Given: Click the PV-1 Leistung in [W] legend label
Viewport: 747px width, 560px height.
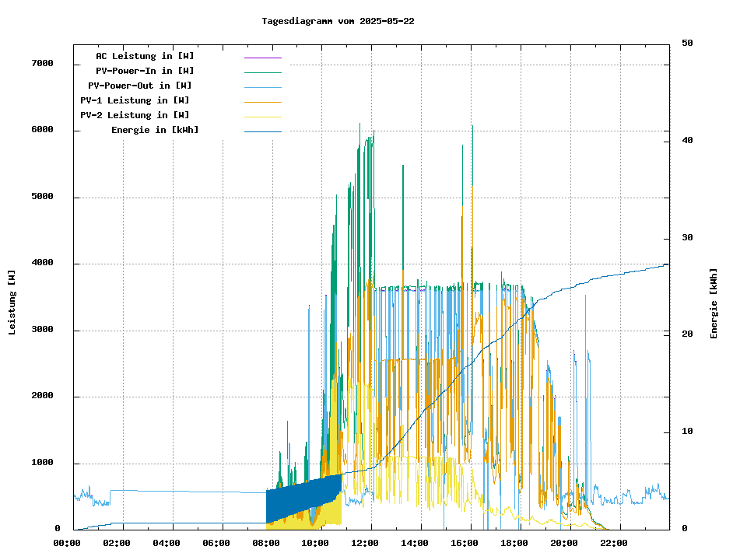Looking at the screenshot, I should pos(135,100).
